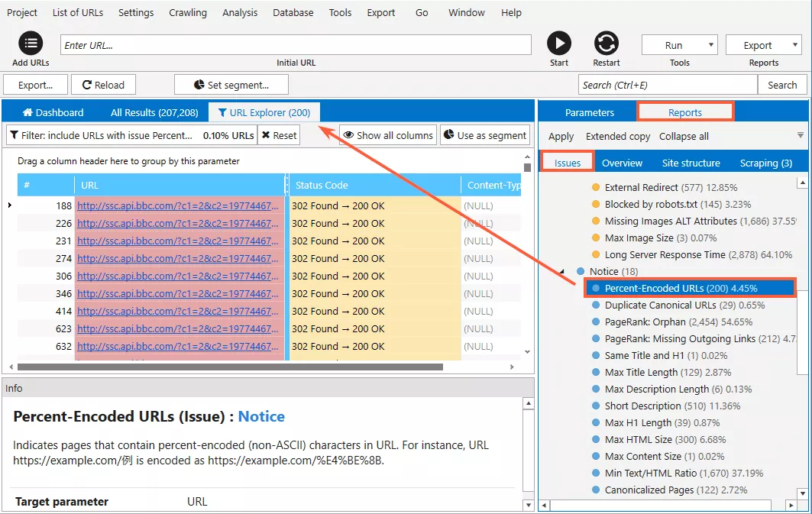
Task: Click the Use as segment button
Action: click(x=485, y=135)
